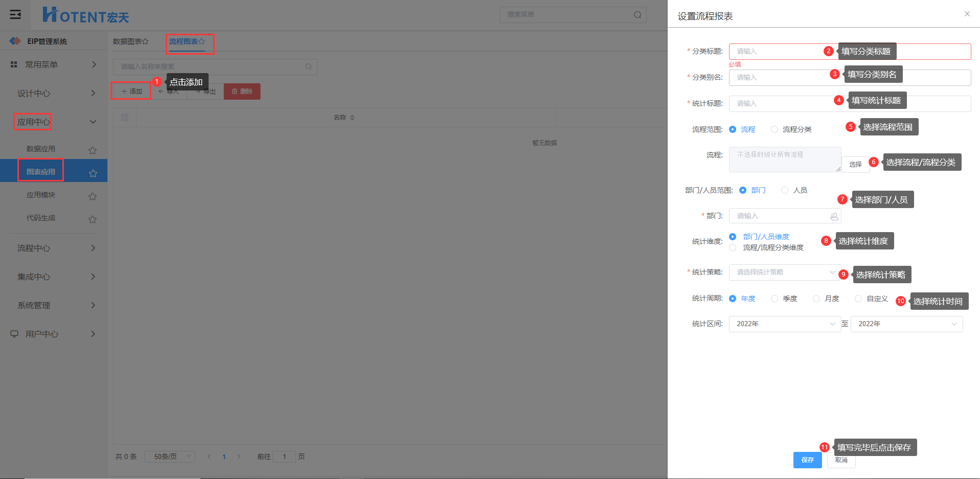
Task: Open the 请选择统计策略 dropdown
Action: click(x=785, y=272)
